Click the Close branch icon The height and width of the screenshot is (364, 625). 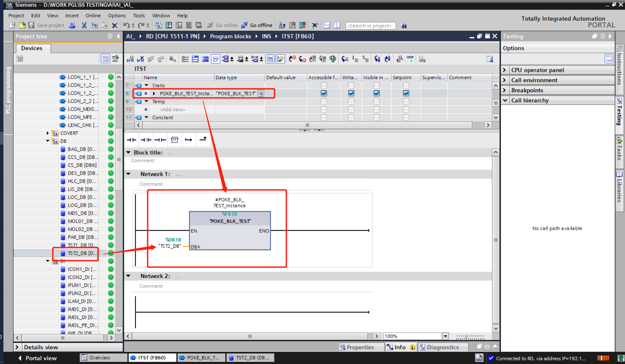[x=203, y=139]
